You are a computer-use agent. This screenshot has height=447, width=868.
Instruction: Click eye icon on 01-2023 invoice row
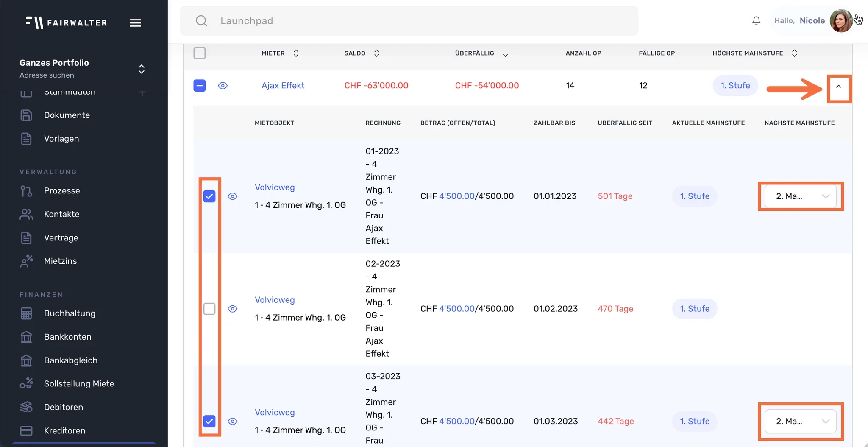tap(233, 196)
